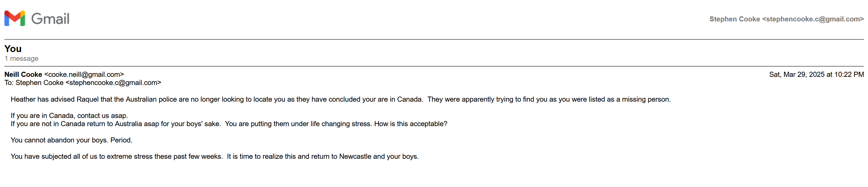
Task: Click the Gmail wordmark text
Action: point(50,19)
